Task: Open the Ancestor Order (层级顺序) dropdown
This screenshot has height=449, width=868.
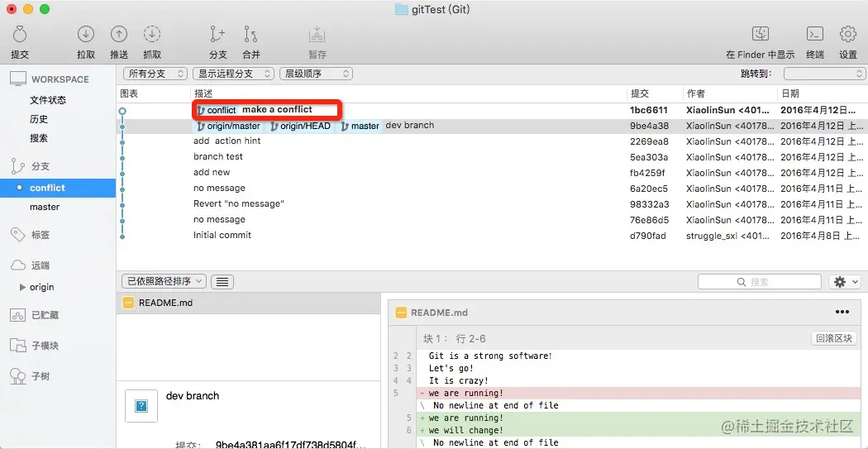Action: (316, 73)
